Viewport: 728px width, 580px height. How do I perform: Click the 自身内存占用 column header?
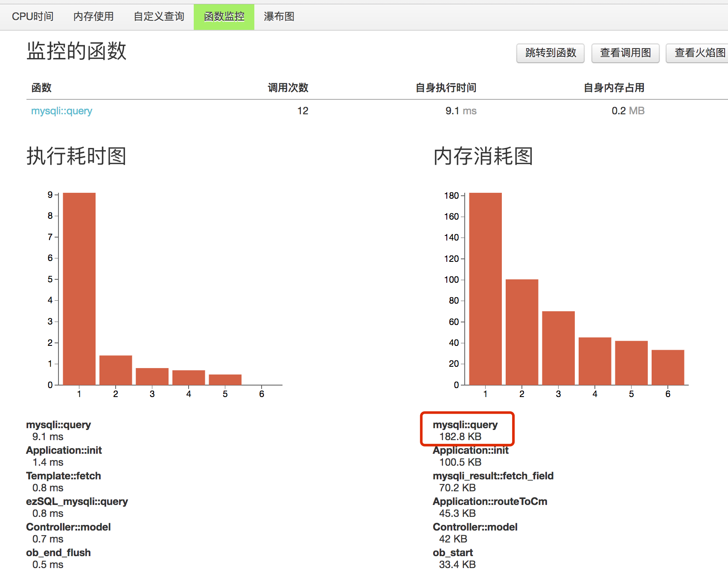pos(614,88)
